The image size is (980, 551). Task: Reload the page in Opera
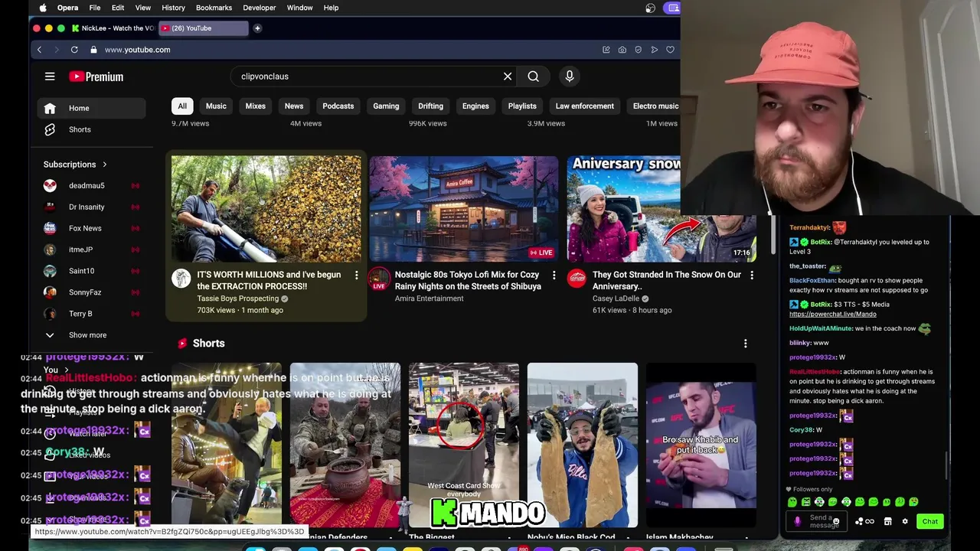click(74, 50)
